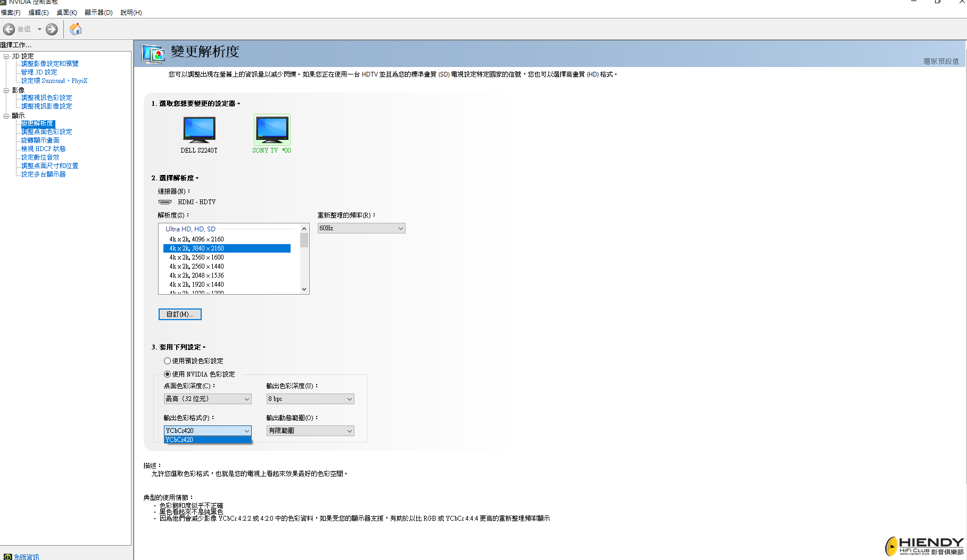
Task: Click the 自訂(M)... custom resolution button
Action: point(180,314)
